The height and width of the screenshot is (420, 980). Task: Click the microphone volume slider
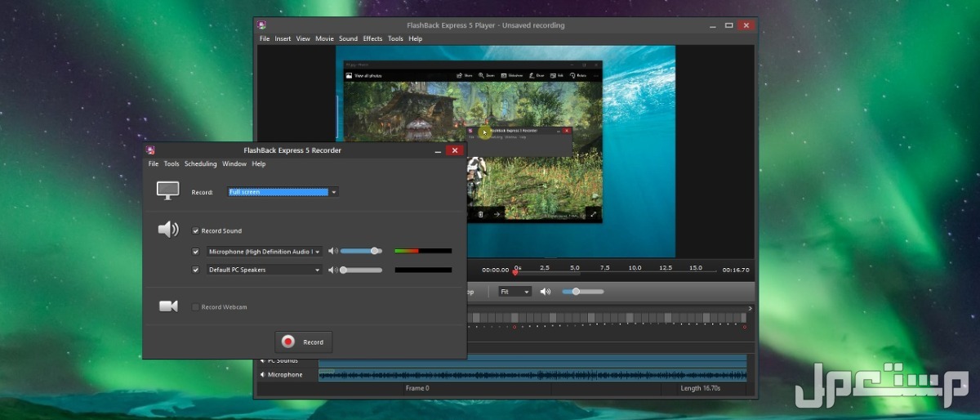[x=361, y=251]
